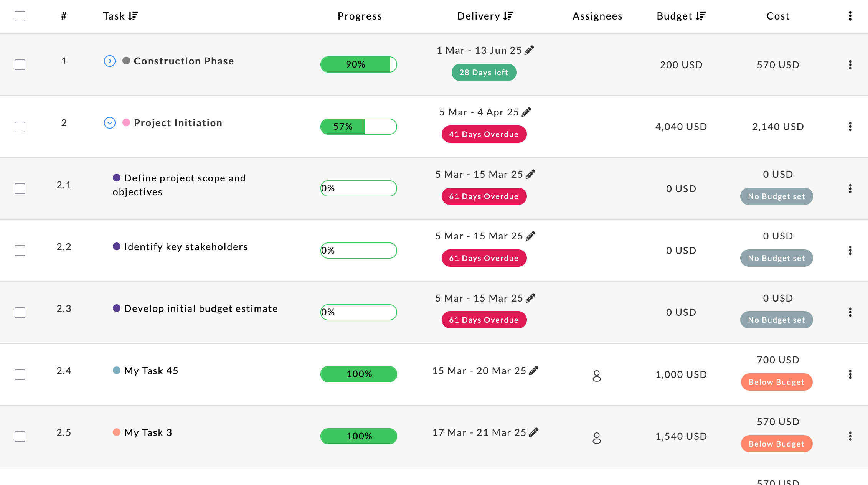This screenshot has height=485, width=868.
Task: Tick the checkbox for My Task 3
Action: point(20,437)
